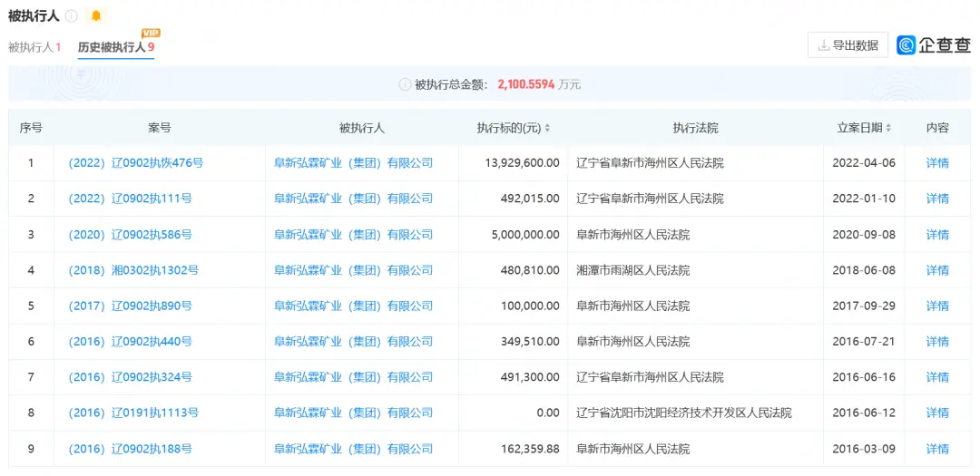Sort by 立案日期 column arrows
This screenshot has width=980, height=476.
(x=887, y=129)
